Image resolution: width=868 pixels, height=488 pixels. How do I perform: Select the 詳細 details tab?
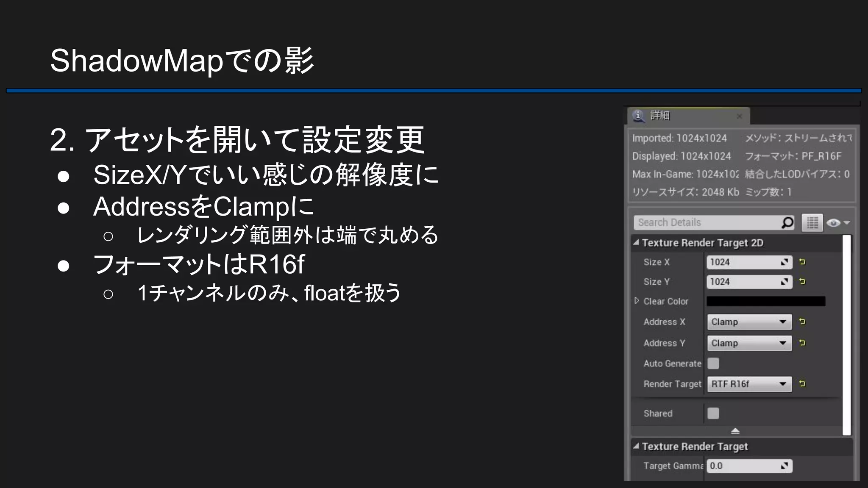(x=688, y=116)
